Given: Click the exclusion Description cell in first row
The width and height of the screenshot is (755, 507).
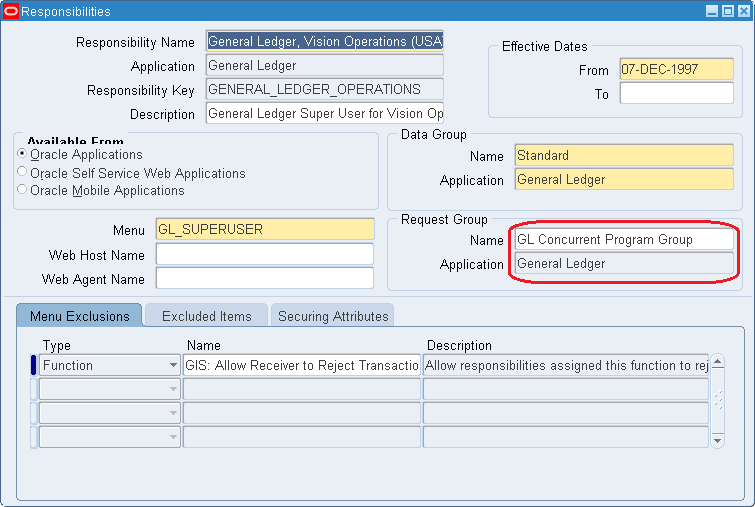Looking at the screenshot, I should coord(566,365).
